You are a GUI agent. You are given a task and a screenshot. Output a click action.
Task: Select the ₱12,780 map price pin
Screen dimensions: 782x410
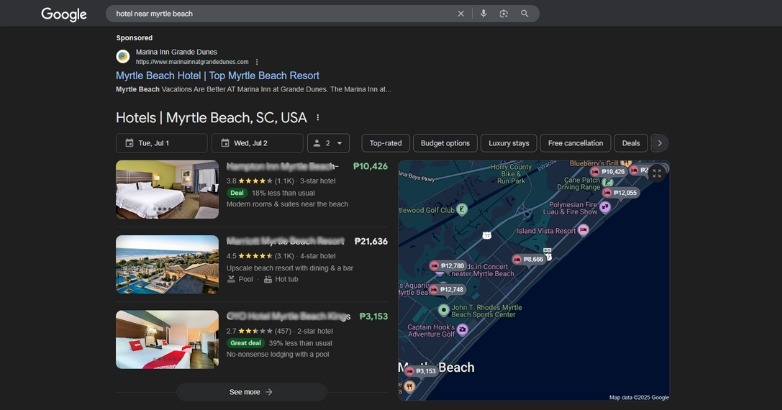pos(447,266)
